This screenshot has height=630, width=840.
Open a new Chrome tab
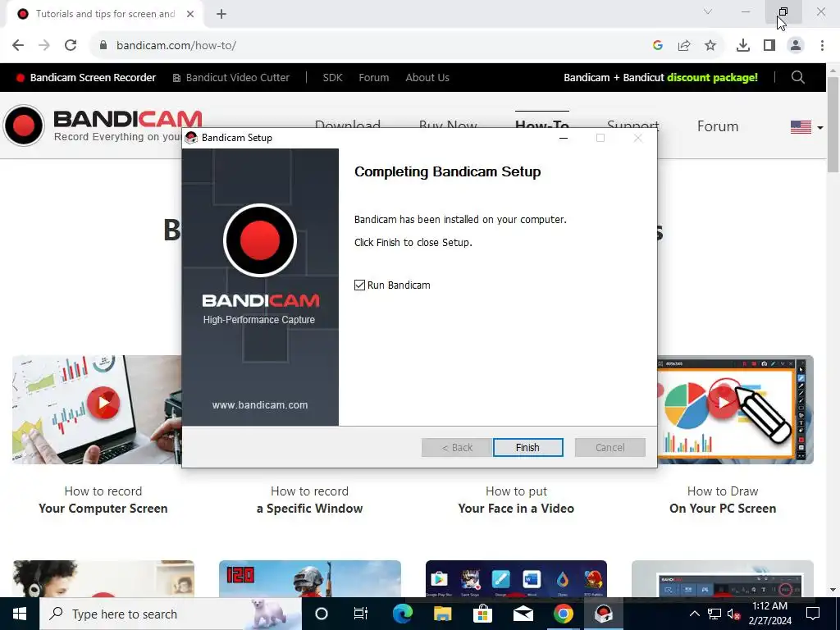click(221, 14)
